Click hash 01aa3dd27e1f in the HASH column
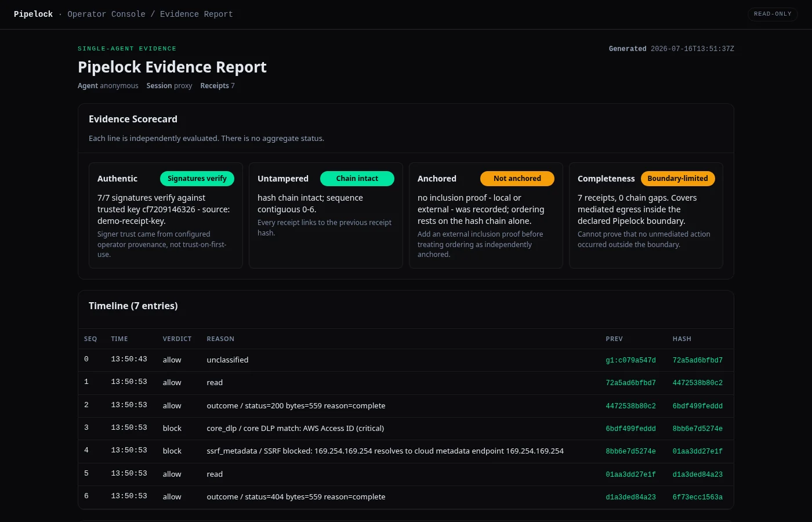Viewport: 812px width, 522px height. 698,451
